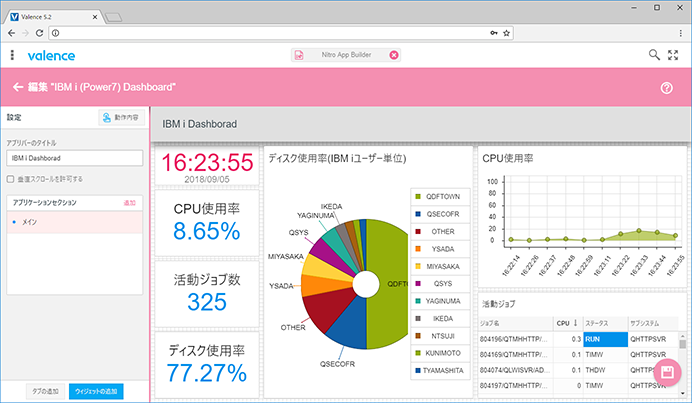692x403 pixels.
Task: Toggle QDFTOWN legend entry
Action: tap(440, 196)
